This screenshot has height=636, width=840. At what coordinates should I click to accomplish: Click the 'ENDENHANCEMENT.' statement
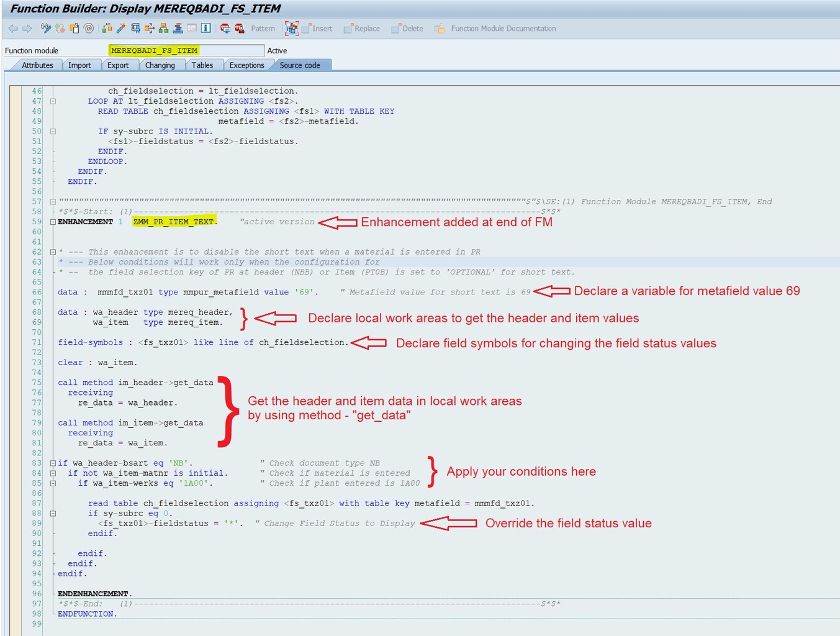pyautogui.click(x=95, y=594)
